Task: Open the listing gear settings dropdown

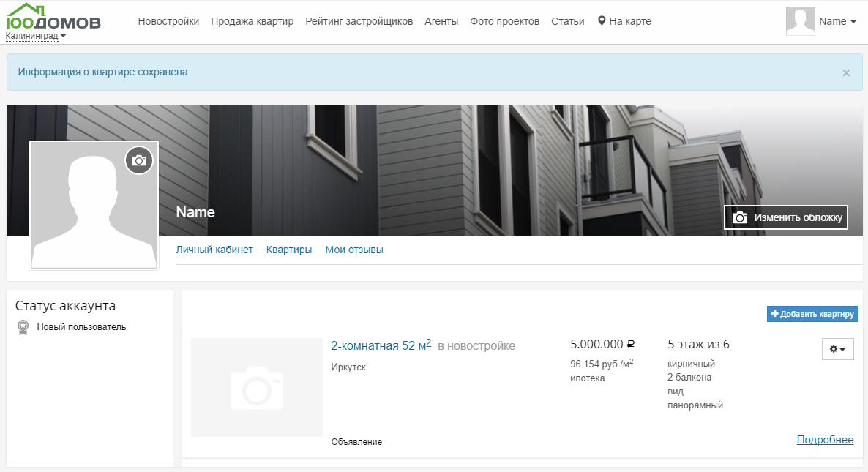Action: point(837,350)
